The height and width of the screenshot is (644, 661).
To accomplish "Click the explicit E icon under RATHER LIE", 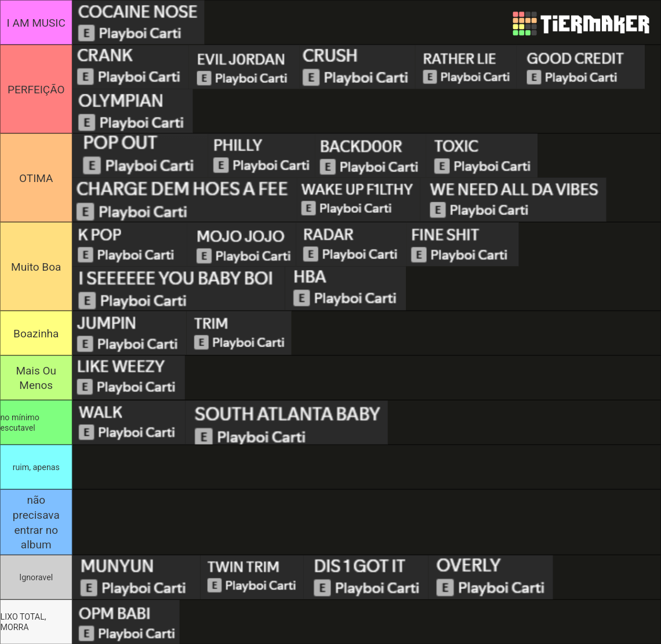I will click(x=430, y=77).
